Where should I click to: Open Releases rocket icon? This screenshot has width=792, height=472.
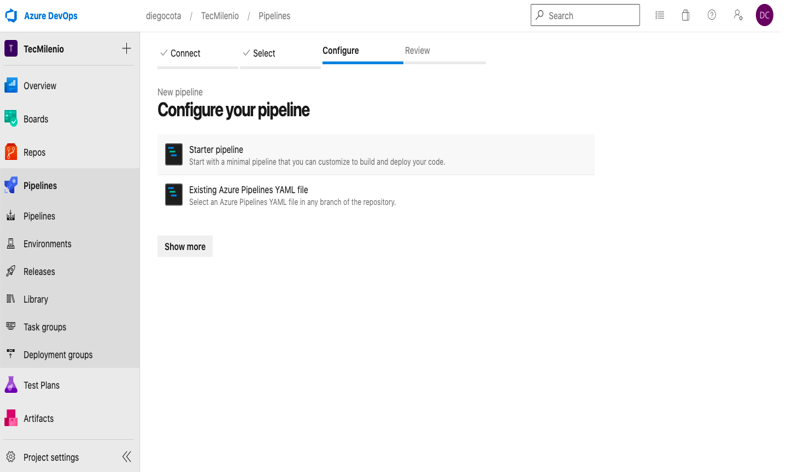(x=11, y=271)
